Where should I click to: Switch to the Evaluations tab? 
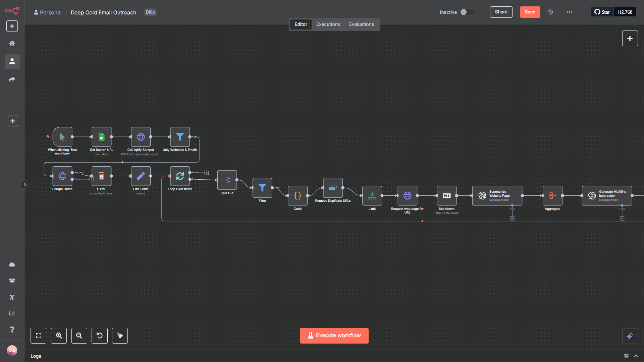[x=361, y=24]
